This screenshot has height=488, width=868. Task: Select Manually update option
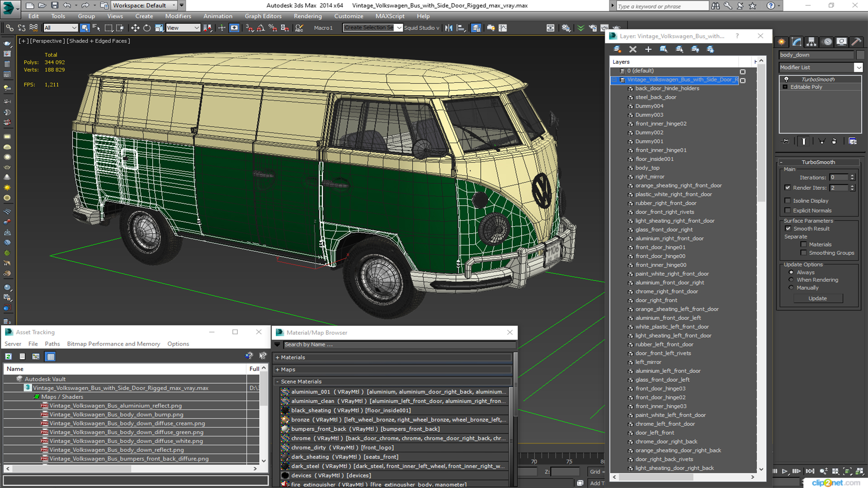791,288
